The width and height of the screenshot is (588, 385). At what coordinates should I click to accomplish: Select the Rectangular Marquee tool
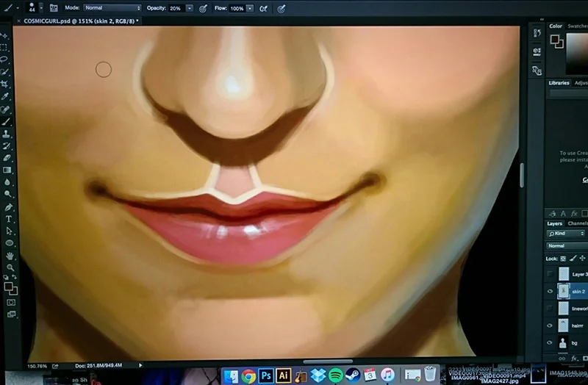(x=4, y=48)
